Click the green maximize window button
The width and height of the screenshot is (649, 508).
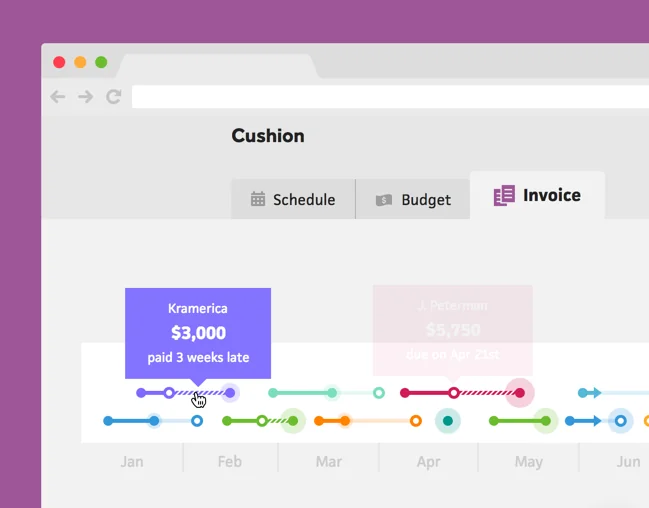click(101, 62)
